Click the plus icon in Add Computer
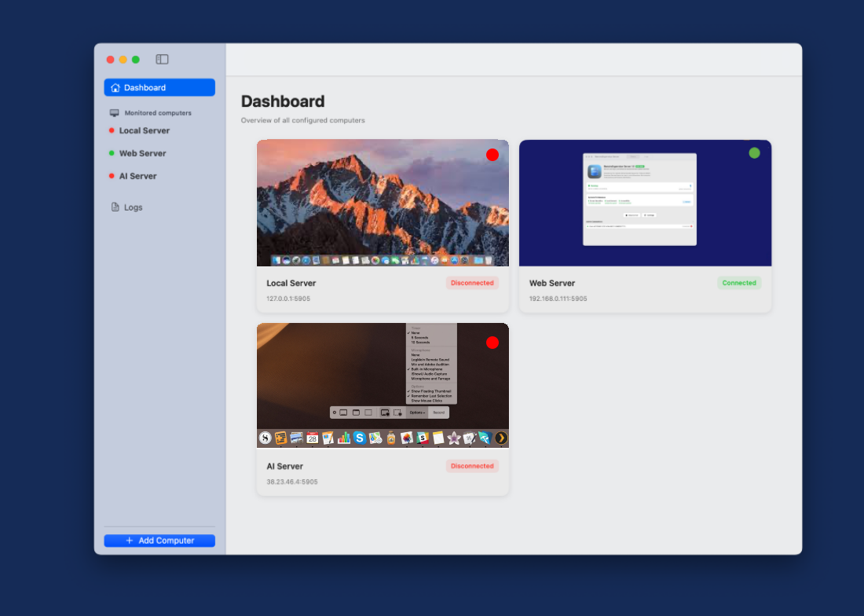This screenshot has width=864, height=616. coord(130,541)
